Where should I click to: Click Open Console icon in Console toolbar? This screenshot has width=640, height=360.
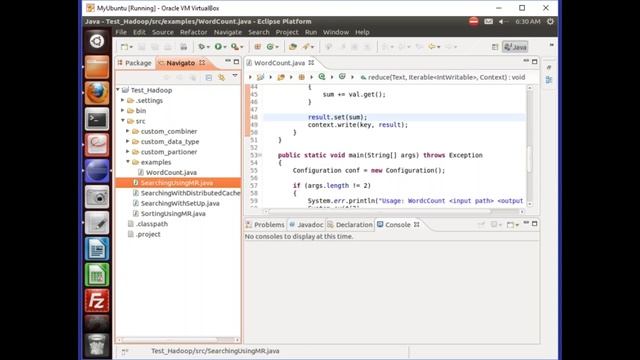(510, 224)
